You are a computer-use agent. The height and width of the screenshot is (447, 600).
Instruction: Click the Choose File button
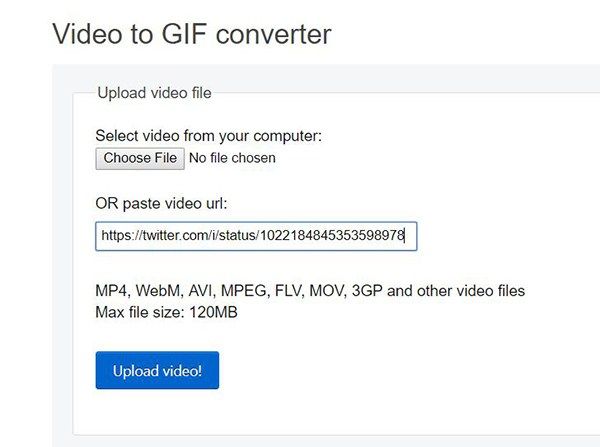140,158
